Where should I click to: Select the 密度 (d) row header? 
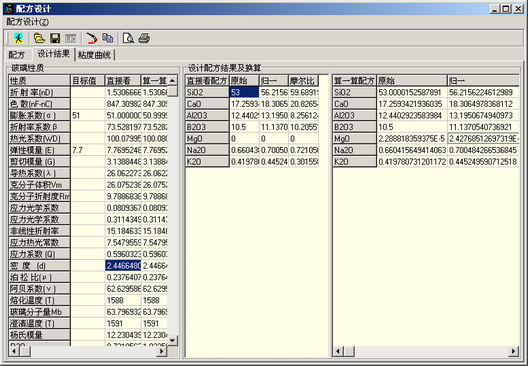point(39,266)
